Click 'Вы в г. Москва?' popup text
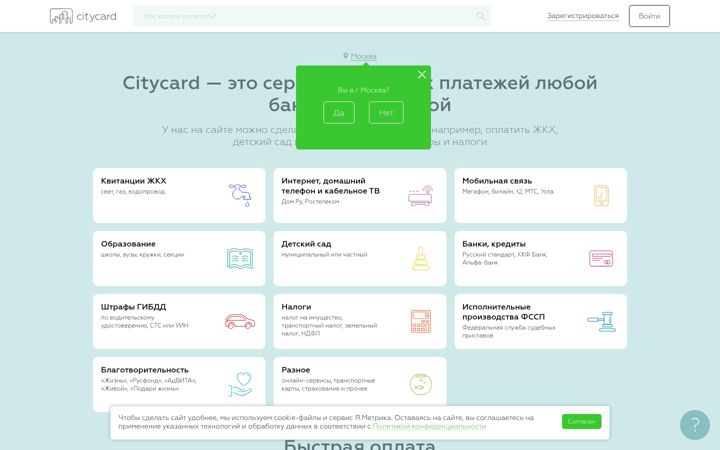 pyautogui.click(x=363, y=90)
